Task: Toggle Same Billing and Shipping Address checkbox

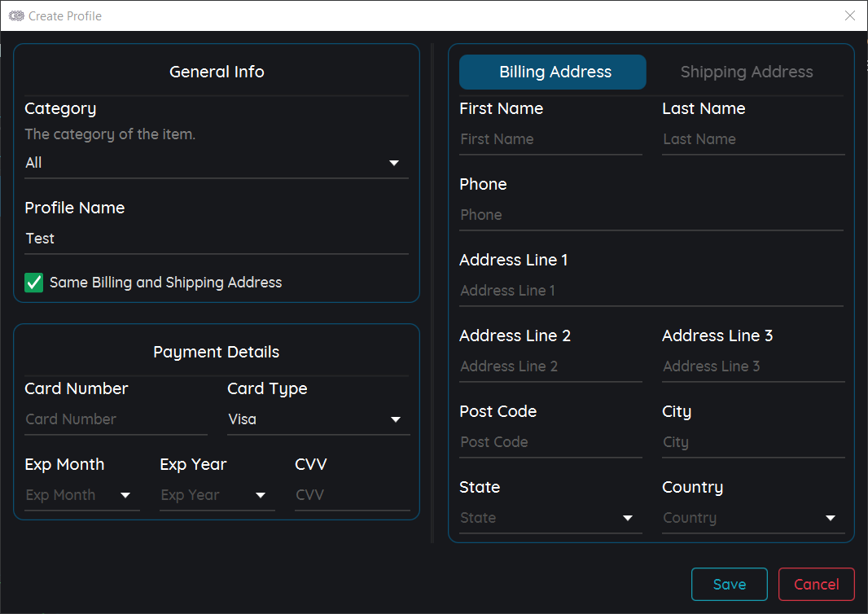Action: pyautogui.click(x=33, y=283)
